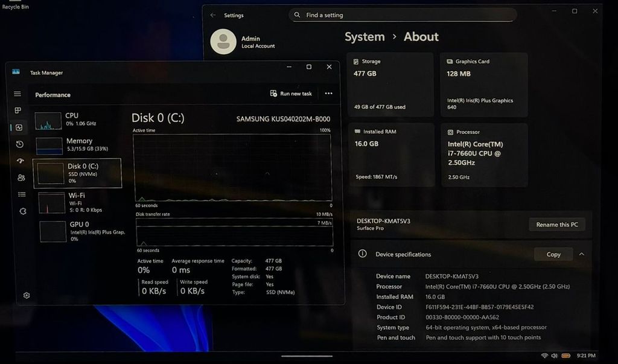Open the Task Manager hamburger navigation menu
This screenshot has height=364, width=618.
[x=18, y=94]
